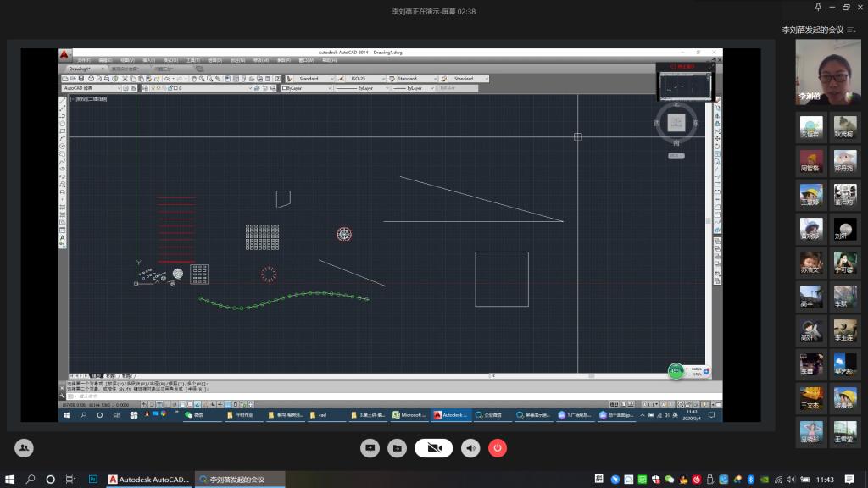This screenshot has height=488, width=868.
Task: Open Task View on the taskbar
Action: (x=70, y=480)
